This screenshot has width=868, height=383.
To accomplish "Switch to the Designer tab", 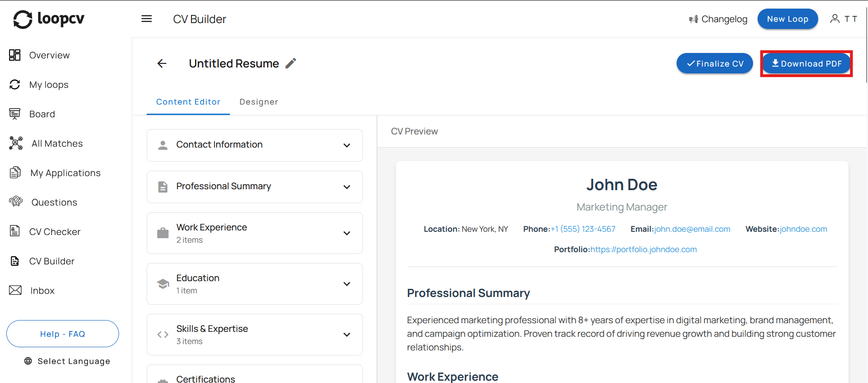I will [258, 102].
